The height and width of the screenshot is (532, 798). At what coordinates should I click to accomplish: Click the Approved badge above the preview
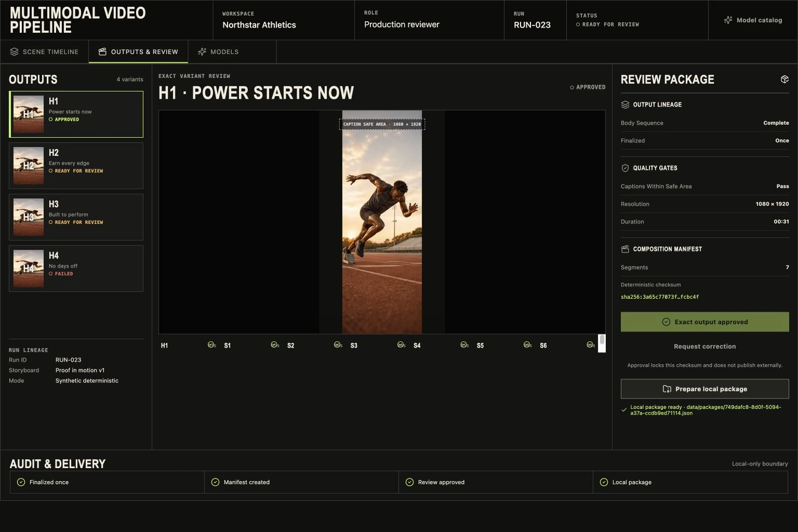[588, 87]
